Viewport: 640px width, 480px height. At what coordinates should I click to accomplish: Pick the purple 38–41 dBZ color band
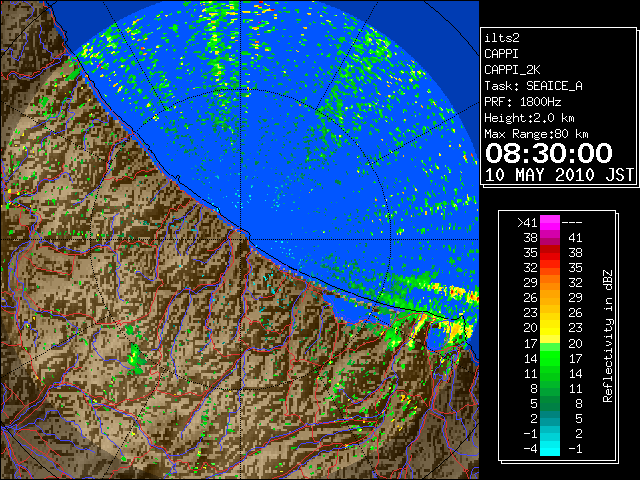coord(550,238)
